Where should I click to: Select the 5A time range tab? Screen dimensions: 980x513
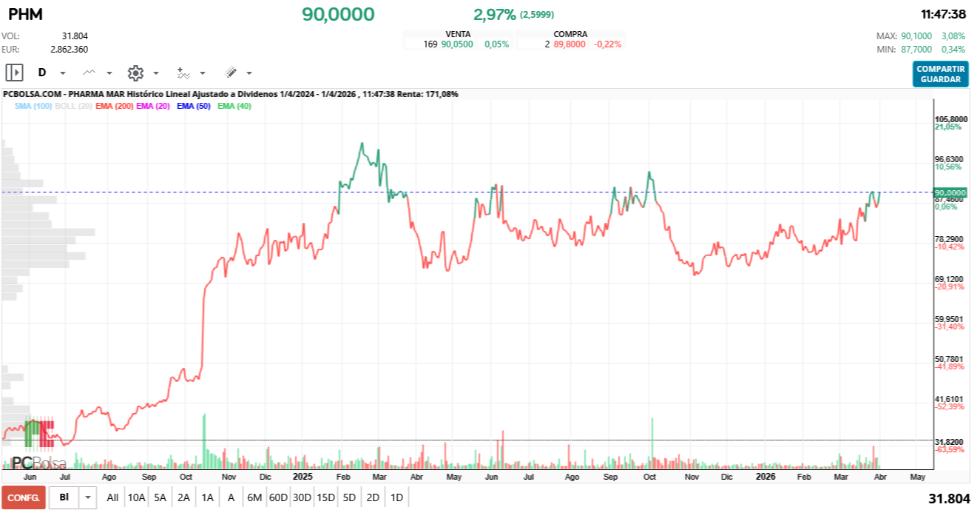[160, 497]
